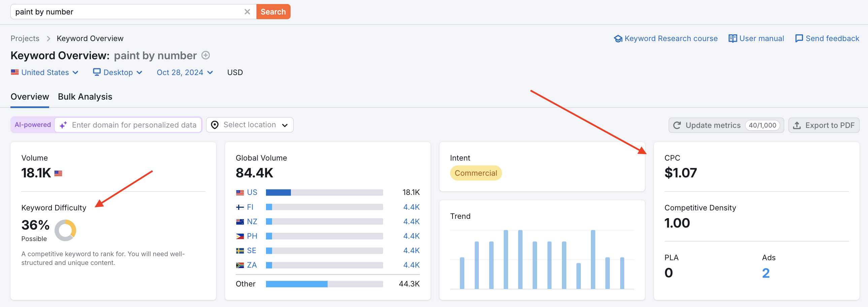Switch to the Bulk Analysis tab
The height and width of the screenshot is (307, 868).
pos(85,97)
